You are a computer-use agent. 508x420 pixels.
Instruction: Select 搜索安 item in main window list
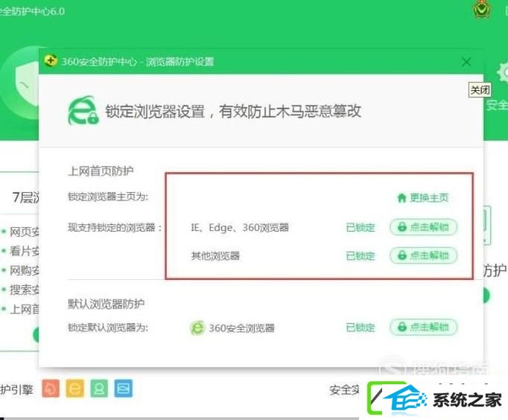tap(25, 290)
